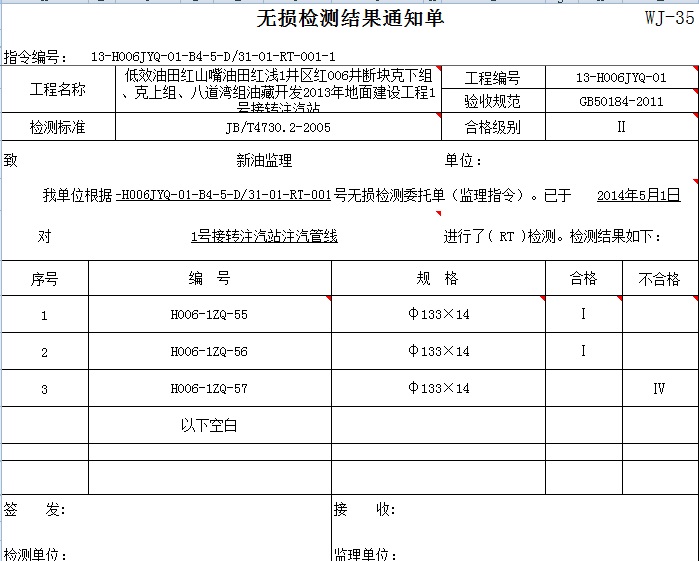699x561 pixels.
Task: Click the 不合格 column header cell
Action: 659,279
